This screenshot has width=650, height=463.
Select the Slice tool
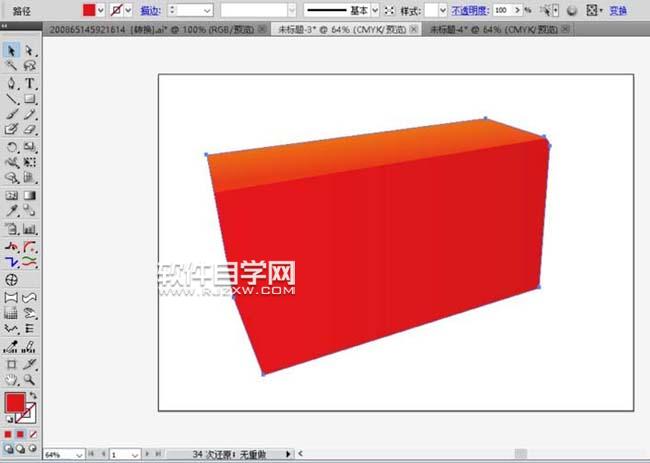point(29,364)
